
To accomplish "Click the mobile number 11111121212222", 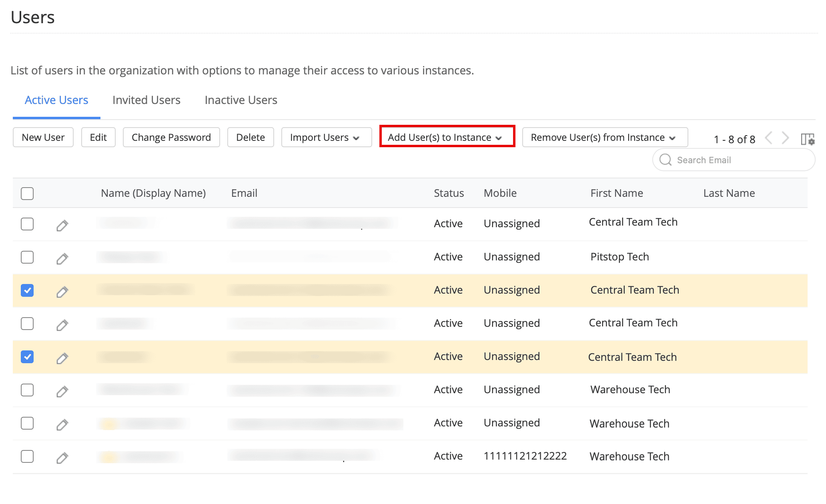I will (525, 456).
